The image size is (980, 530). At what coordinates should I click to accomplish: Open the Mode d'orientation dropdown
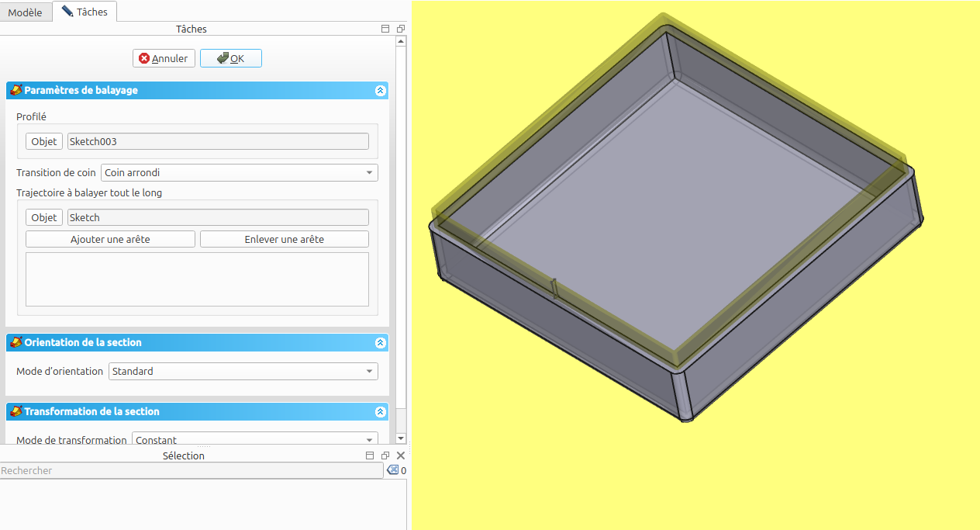[x=243, y=371]
